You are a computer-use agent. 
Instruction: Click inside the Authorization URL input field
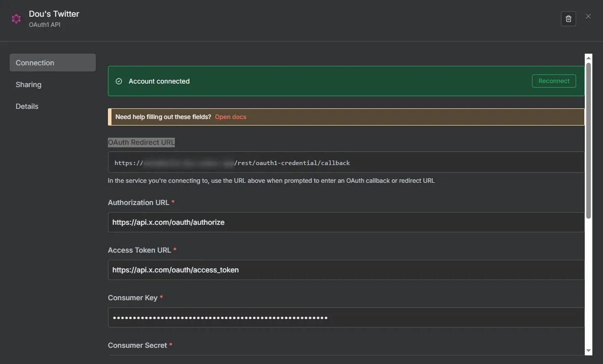304,222
